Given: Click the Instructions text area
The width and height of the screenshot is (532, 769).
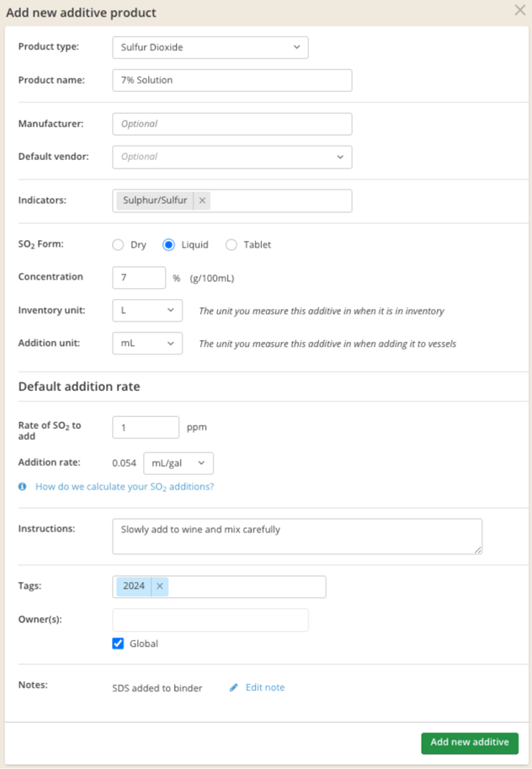Looking at the screenshot, I should pyautogui.click(x=297, y=537).
